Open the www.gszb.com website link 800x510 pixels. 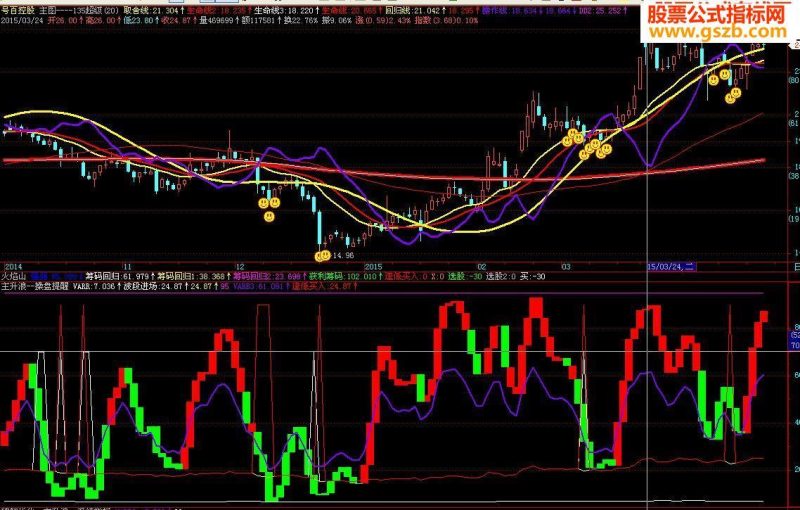click(717, 32)
